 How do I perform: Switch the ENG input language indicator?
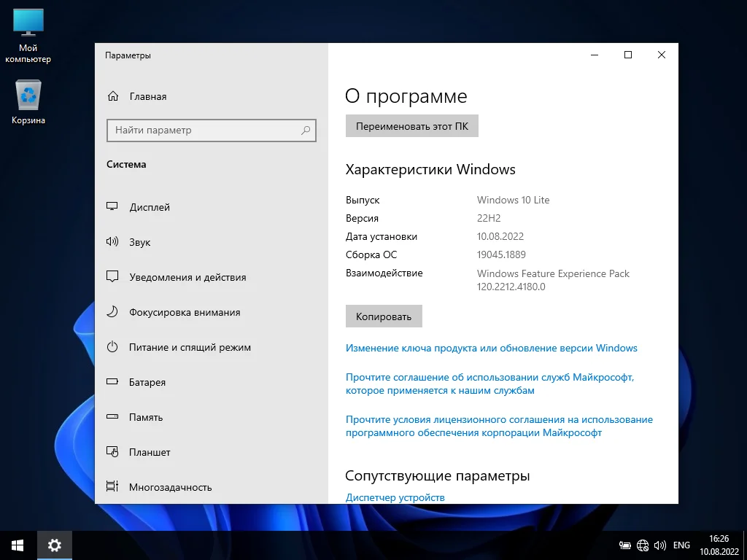coord(681,545)
